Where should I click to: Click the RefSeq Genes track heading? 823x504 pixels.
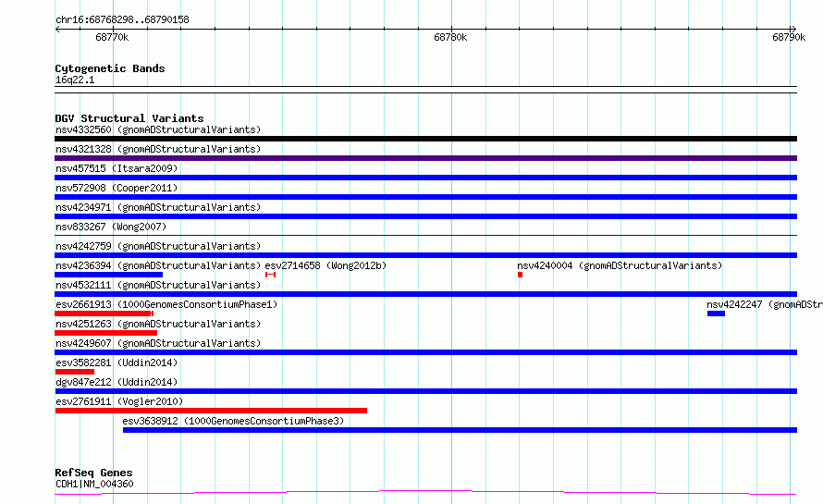93,473
